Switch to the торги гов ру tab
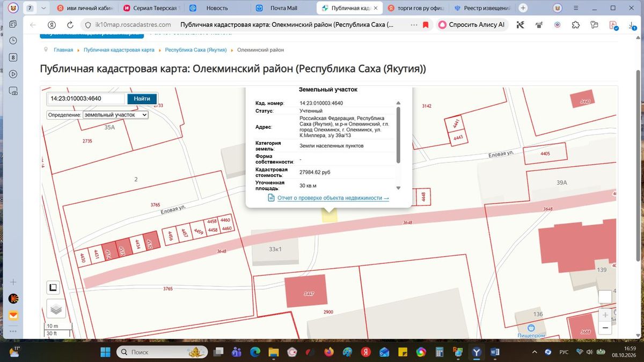 pyautogui.click(x=416, y=9)
